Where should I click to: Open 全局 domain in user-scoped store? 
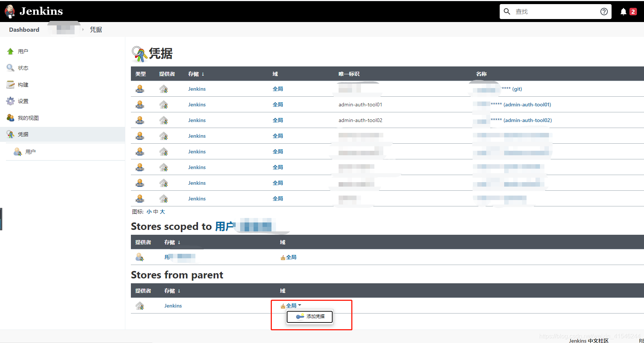click(291, 257)
